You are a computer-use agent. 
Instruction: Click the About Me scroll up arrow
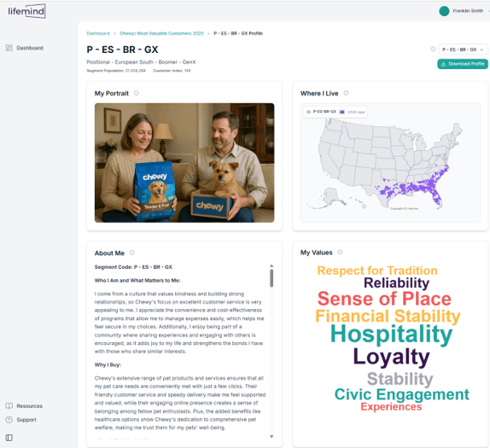(271, 266)
